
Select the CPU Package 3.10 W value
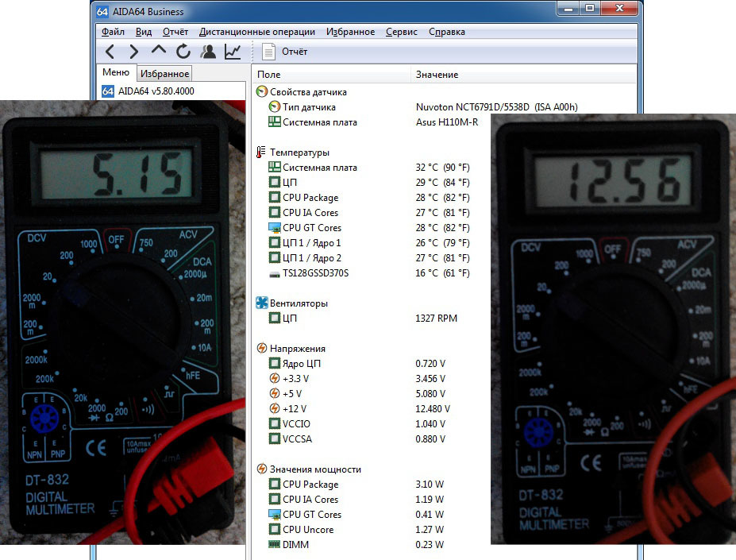coord(430,485)
